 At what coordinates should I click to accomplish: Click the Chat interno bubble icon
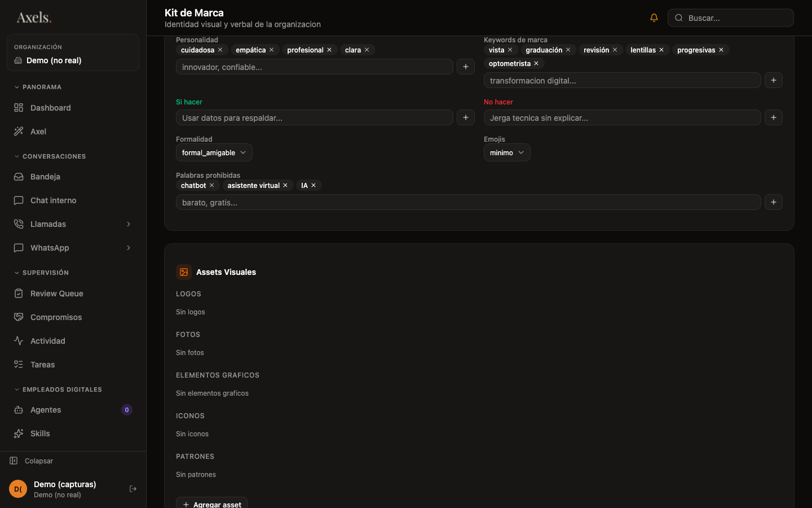coord(19,200)
